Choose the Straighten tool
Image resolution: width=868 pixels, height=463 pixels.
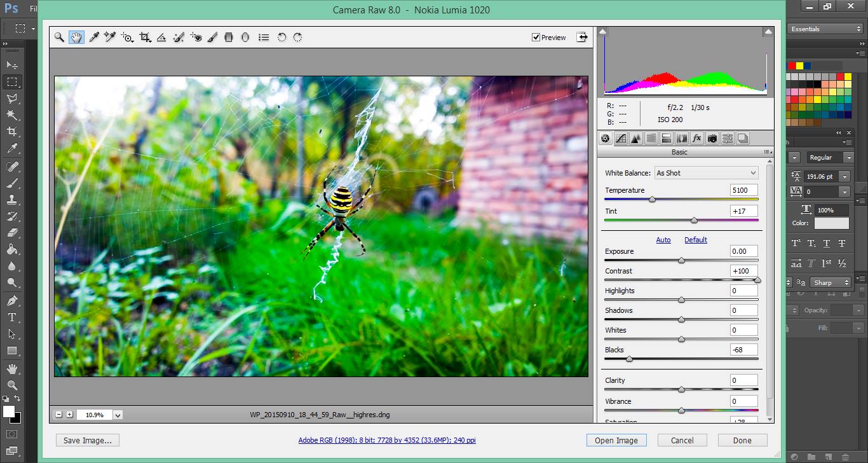161,38
